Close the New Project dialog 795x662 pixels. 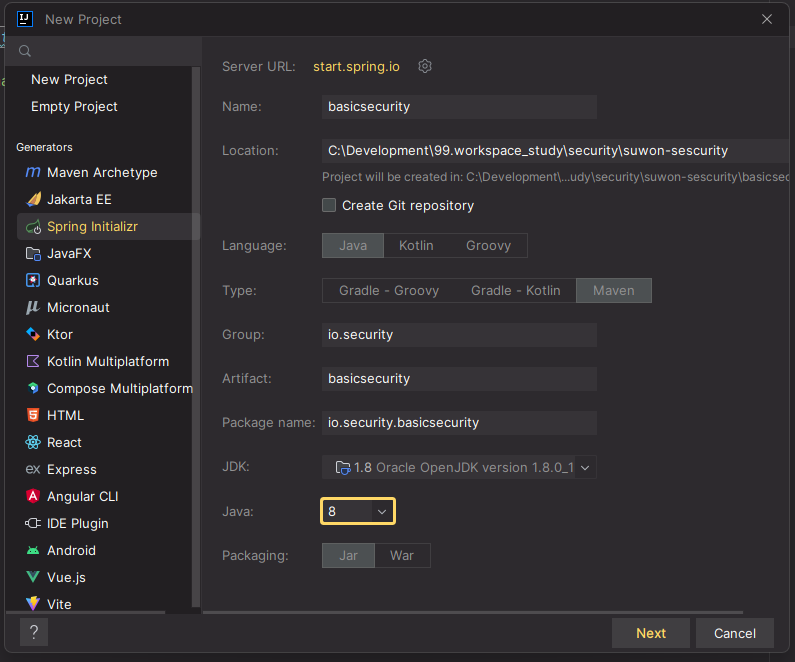[x=767, y=19]
